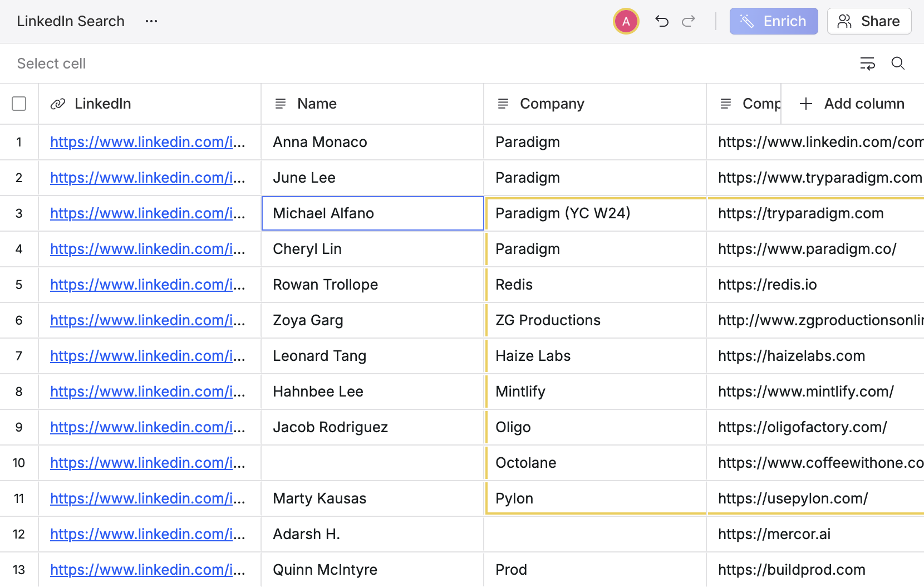Screen dimensions: 924x587
Task: Select the Octolane company cell
Action: (595, 463)
